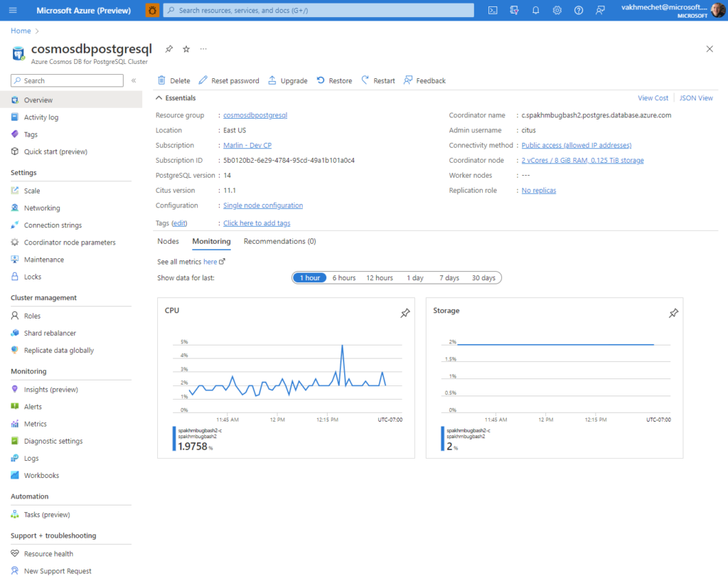
Task: Pin the CPU chart to dashboard
Action: pyautogui.click(x=405, y=313)
